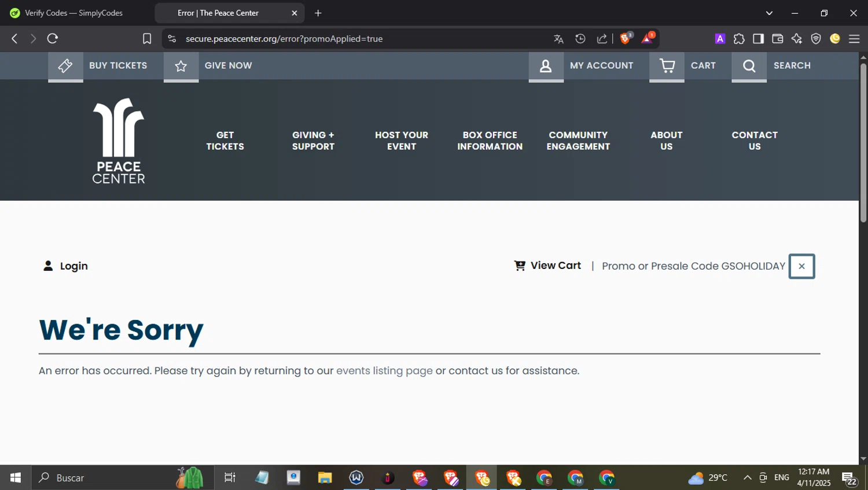The height and width of the screenshot is (490, 868).
Task: Click the browser forward arrow
Action: click(x=33, y=39)
